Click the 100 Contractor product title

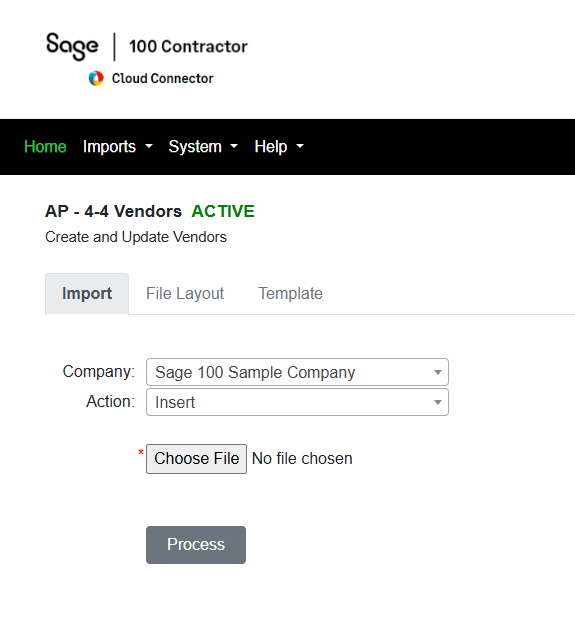point(188,47)
